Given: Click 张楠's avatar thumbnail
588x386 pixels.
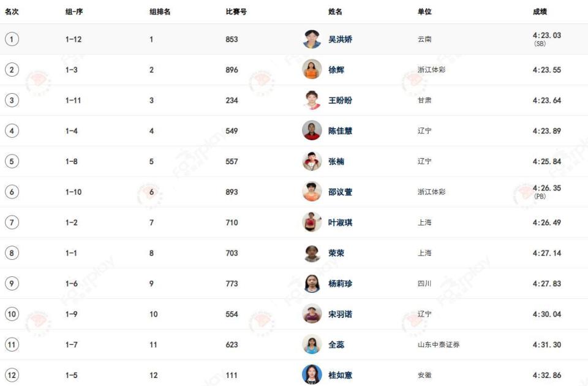Looking at the screenshot, I should (x=312, y=161).
